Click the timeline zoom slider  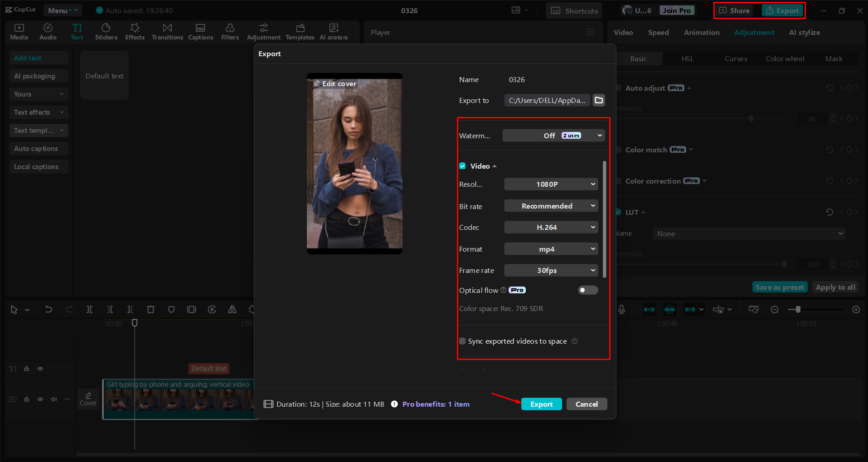[x=798, y=309]
